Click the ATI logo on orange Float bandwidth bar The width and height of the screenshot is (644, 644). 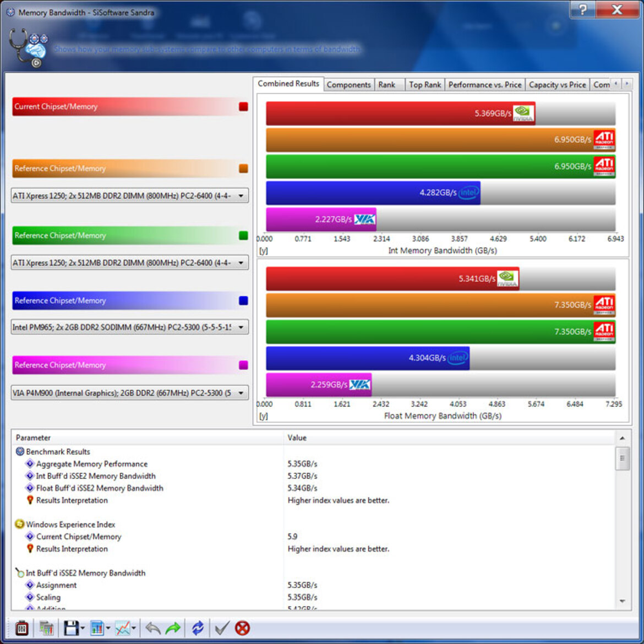tap(604, 305)
